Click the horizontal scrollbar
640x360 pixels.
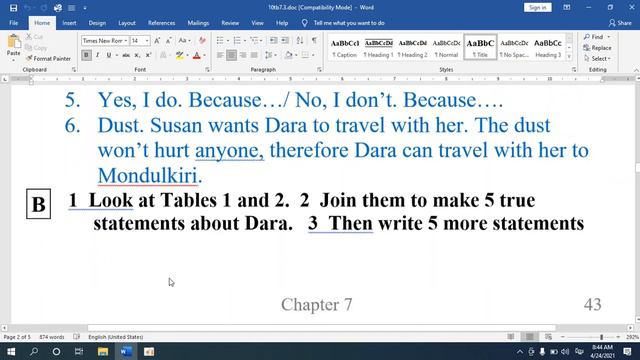(322, 328)
